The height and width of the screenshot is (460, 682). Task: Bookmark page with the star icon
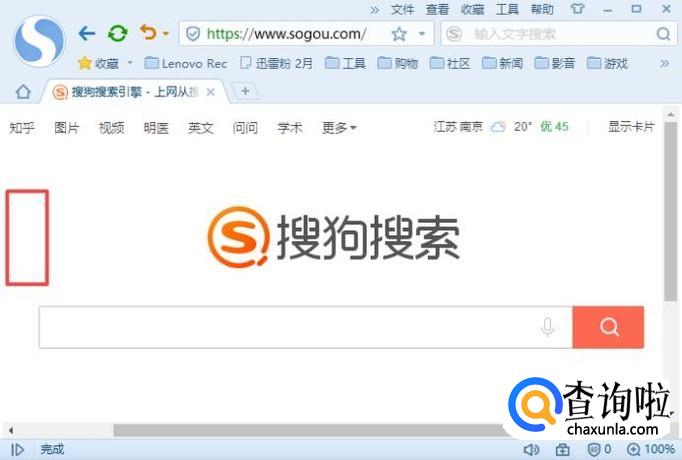(x=399, y=33)
